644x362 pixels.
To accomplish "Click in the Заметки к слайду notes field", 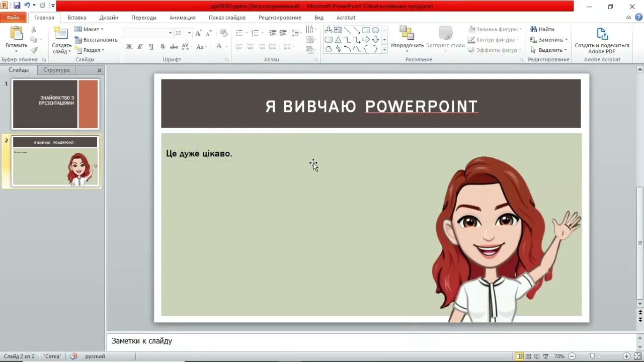I will tap(371, 341).
